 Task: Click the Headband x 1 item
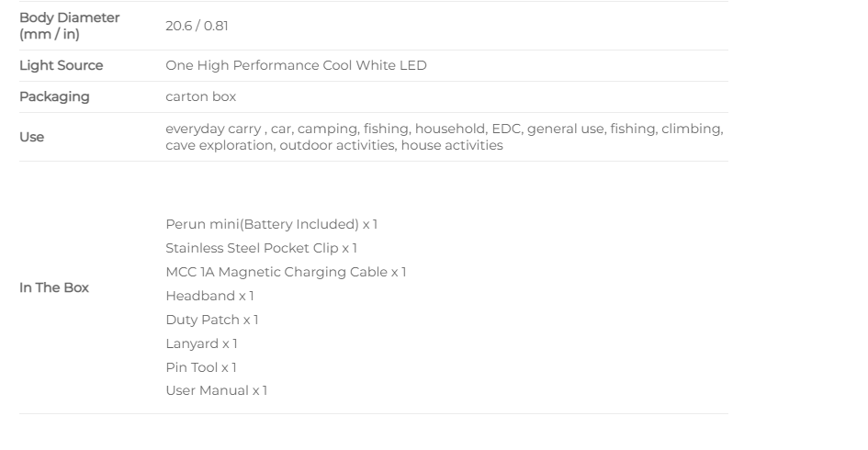tap(209, 296)
